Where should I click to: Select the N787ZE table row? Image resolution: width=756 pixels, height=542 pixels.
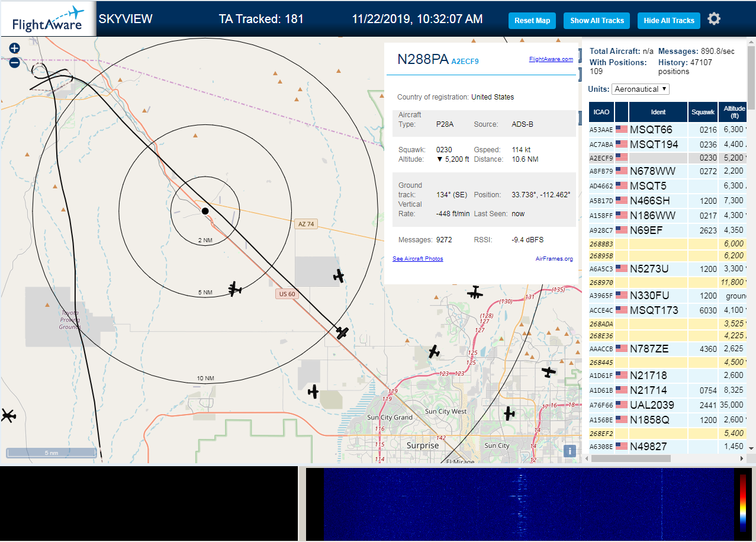pos(668,349)
